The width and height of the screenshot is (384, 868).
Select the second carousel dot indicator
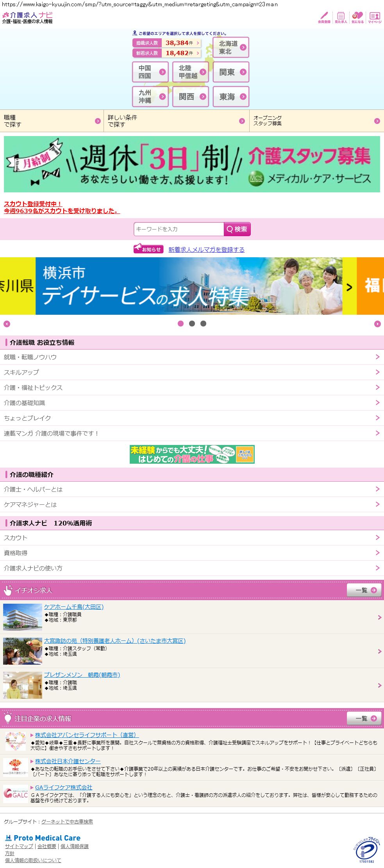(192, 323)
